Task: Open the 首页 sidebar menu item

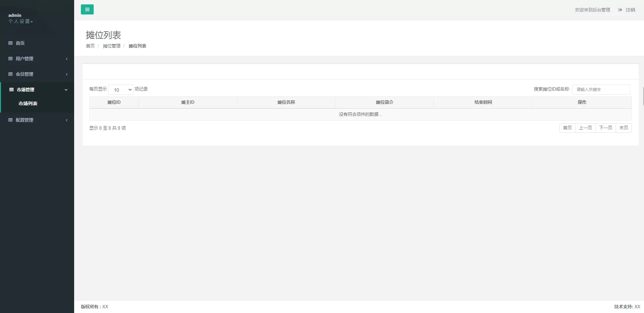Action: click(20, 43)
